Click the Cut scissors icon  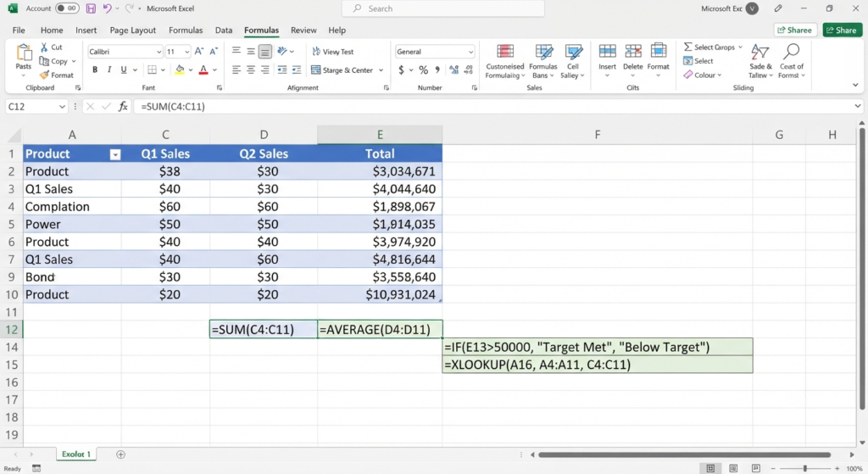pyautogui.click(x=44, y=47)
